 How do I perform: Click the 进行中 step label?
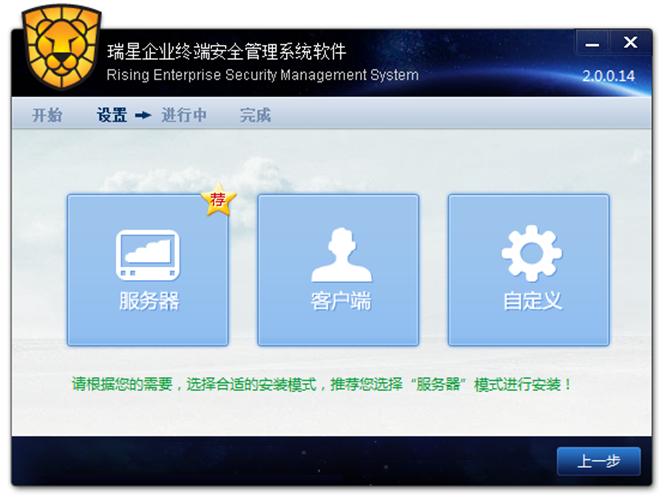184,115
